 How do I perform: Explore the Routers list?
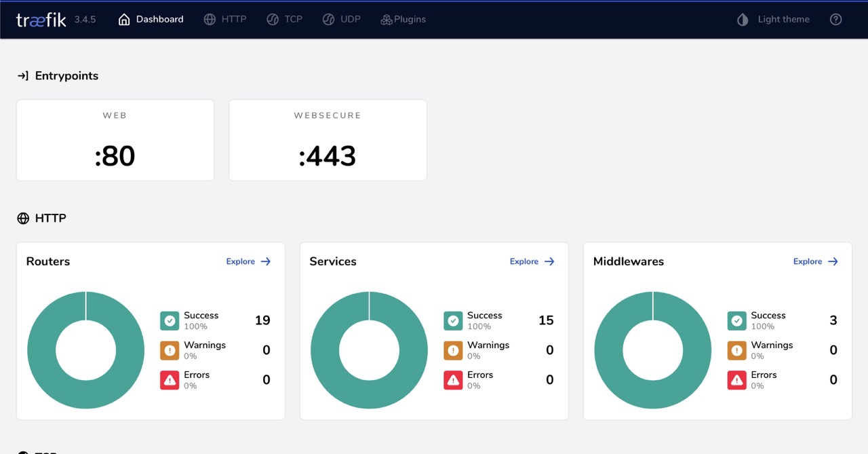pos(248,261)
